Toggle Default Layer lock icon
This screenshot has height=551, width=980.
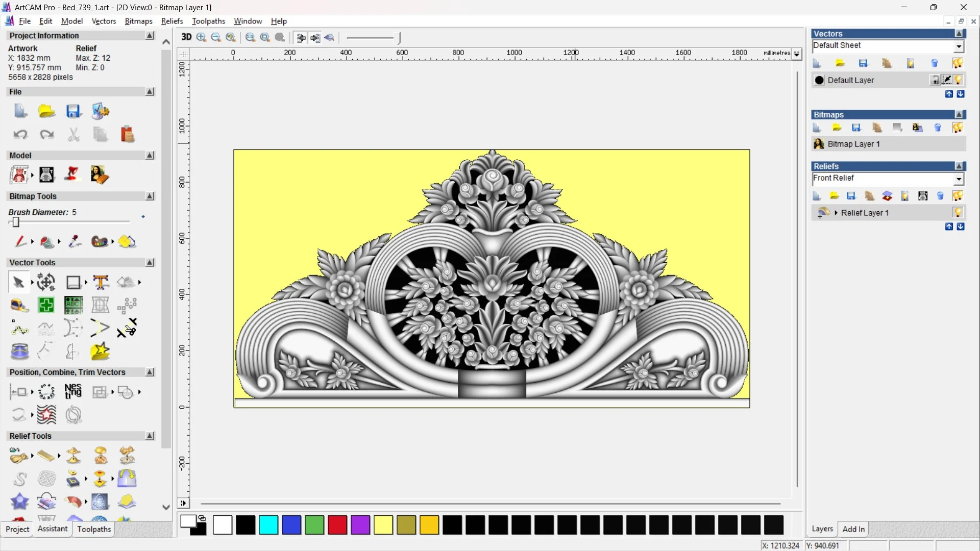point(935,80)
